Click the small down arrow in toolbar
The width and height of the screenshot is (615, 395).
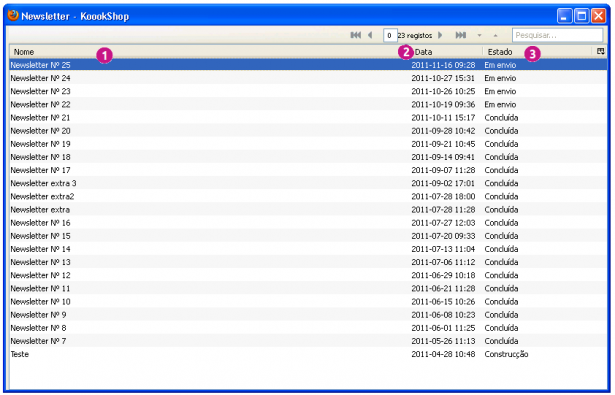coord(479,36)
